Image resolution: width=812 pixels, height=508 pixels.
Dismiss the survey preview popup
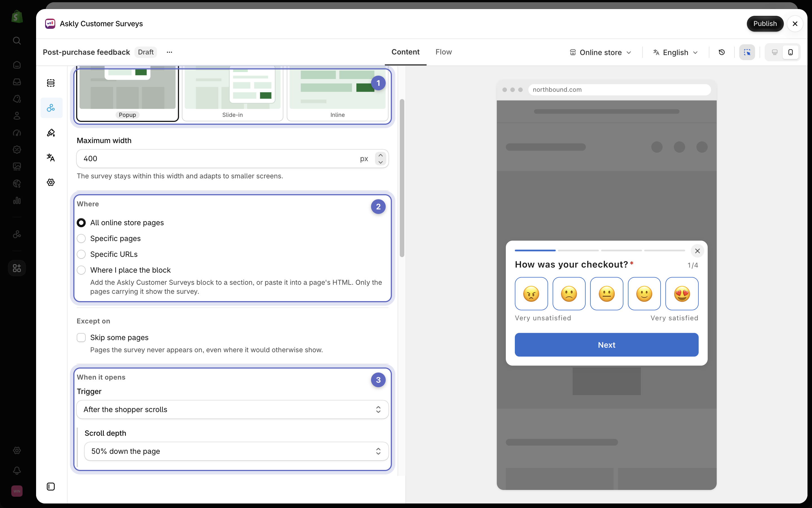point(697,251)
